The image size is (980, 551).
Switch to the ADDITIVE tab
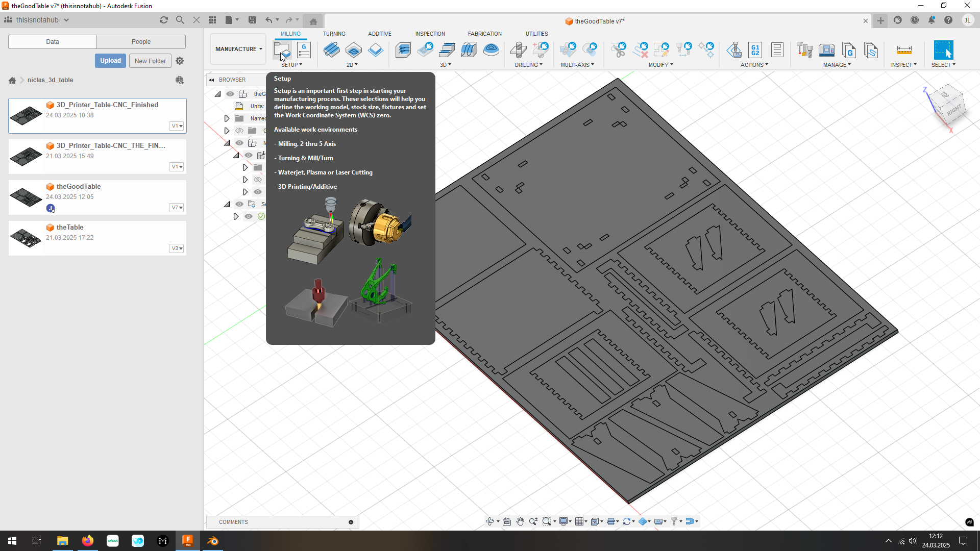click(x=379, y=34)
